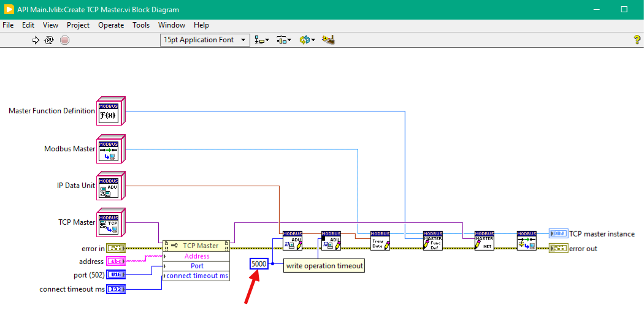Image resolution: width=644 pixels, height=310 pixels.
Task: Click the write operation timeout label
Action: [324, 266]
